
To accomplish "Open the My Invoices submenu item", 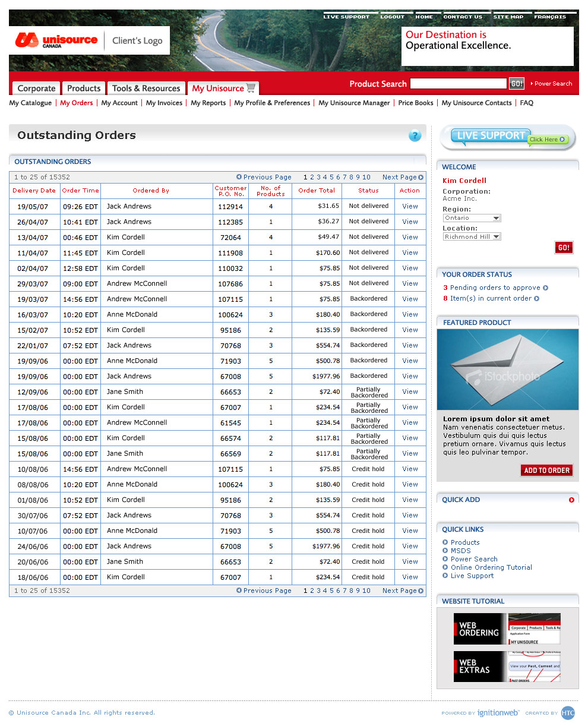I will click(x=164, y=103).
